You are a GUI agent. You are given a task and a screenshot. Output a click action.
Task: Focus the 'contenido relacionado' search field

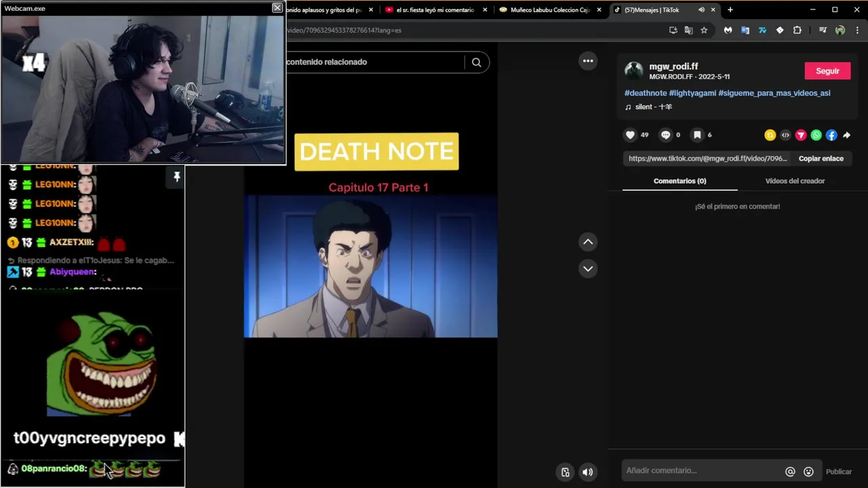coord(374,62)
